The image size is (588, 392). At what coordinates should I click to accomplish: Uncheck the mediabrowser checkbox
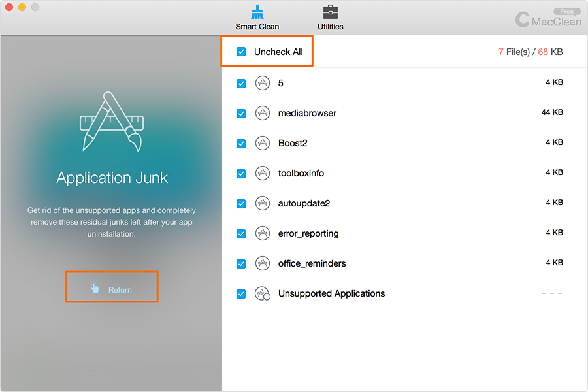(x=241, y=113)
